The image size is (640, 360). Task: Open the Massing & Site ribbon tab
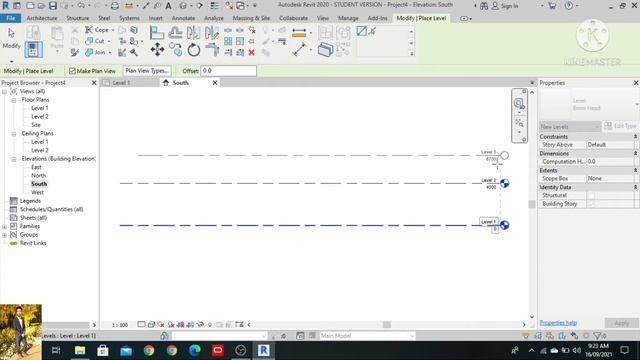coord(251,18)
